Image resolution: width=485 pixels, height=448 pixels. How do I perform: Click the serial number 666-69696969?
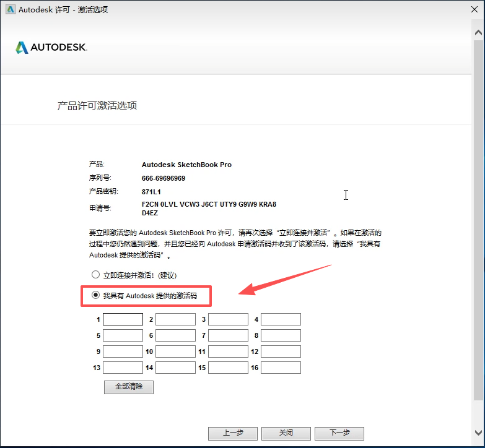click(x=164, y=178)
